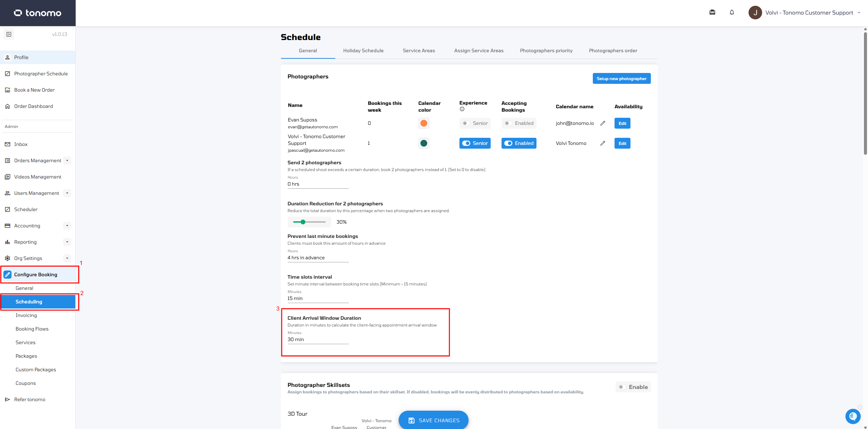This screenshot has width=868, height=429.
Task: Toggle Senior for Volvi Customer Support
Action: 475,143
